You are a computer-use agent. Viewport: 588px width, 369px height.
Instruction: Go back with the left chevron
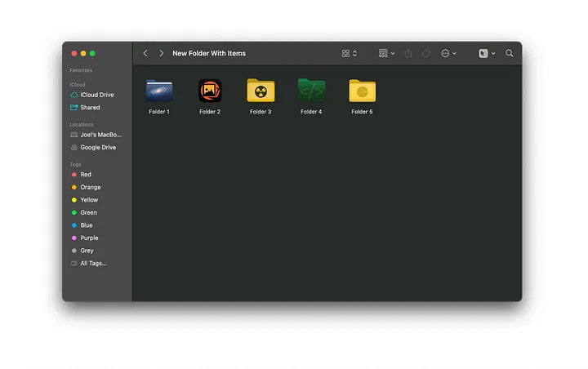click(145, 53)
